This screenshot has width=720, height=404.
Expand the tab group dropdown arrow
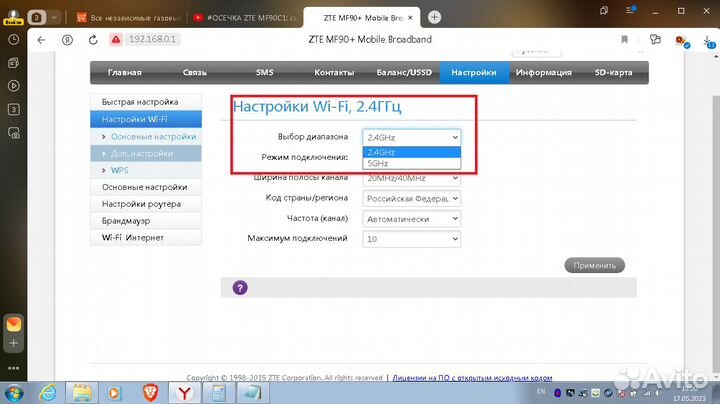[x=54, y=17]
